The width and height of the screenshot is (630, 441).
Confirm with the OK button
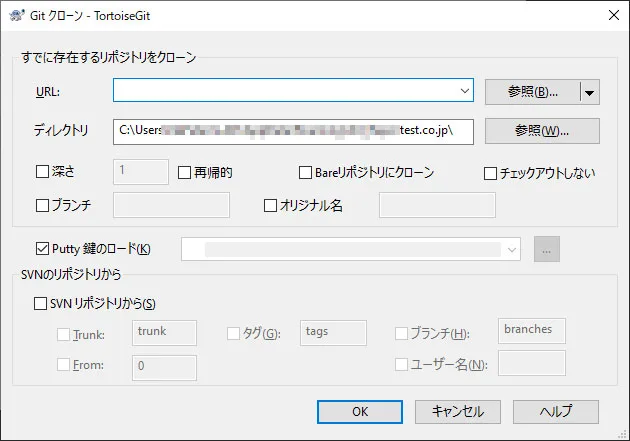pyautogui.click(x=360, y=412)
